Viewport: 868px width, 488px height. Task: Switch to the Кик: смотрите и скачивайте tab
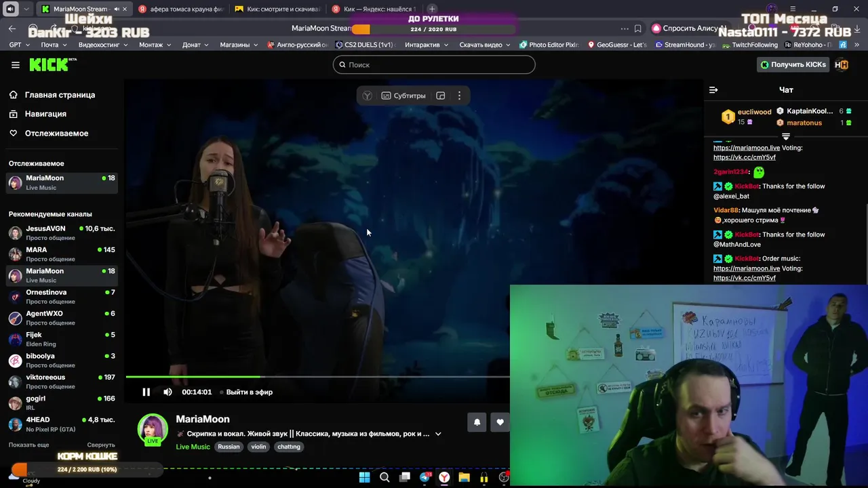pyautogui.click(x=278, y=9)
